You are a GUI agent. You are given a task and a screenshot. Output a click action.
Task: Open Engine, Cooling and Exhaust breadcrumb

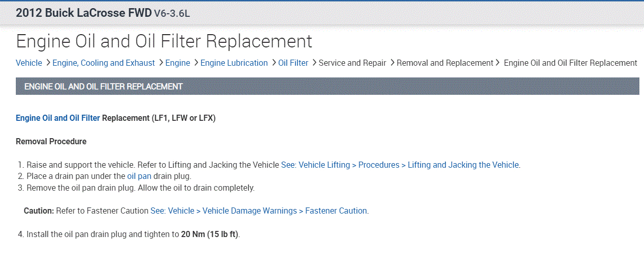104,63
